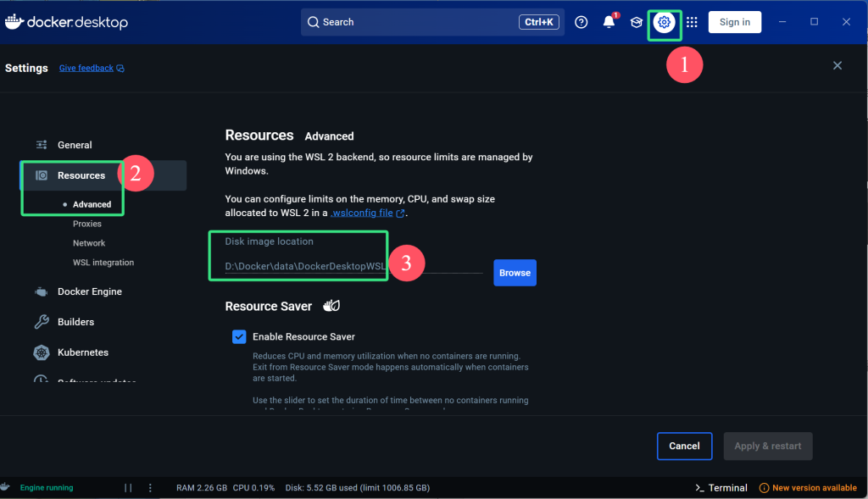Open the General settings section

pyautogui.click(x=75, y=145)
